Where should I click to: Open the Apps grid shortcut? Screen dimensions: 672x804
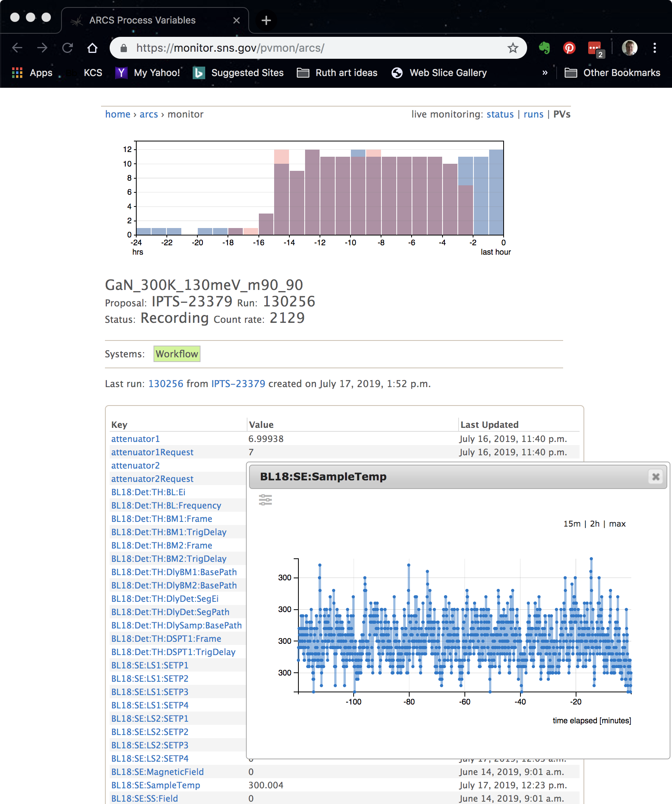pos(32,73)
